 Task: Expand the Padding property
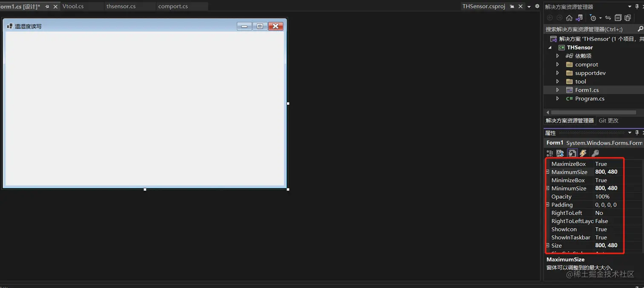[x=548, y=205]
